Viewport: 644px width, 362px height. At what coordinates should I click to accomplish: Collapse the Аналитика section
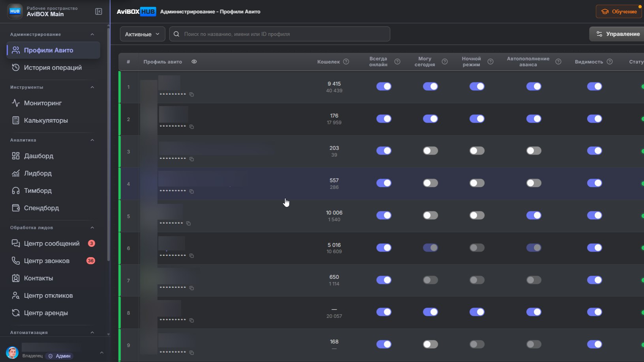point(92,140)
